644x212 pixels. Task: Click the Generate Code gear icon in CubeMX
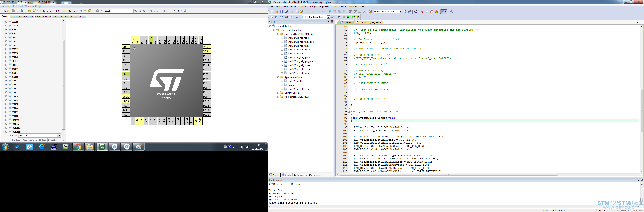(30, 11)
